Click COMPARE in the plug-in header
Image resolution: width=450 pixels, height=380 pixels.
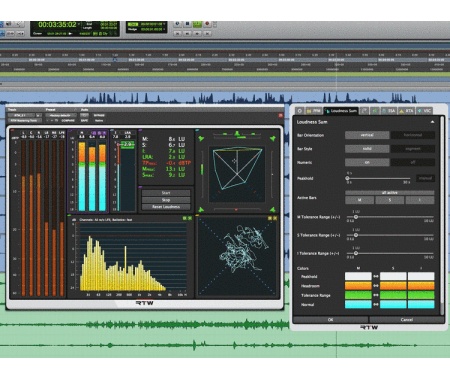(x=68, y=120)
